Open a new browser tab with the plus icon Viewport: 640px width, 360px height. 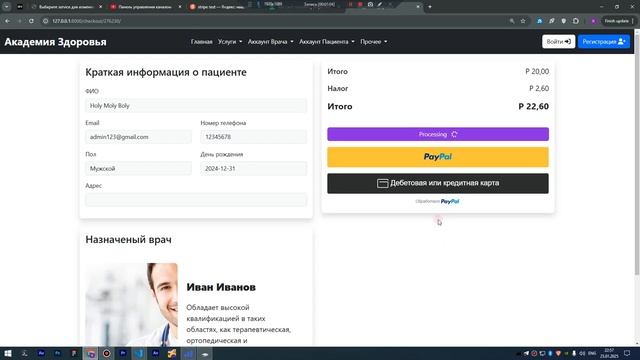point(430,7)
